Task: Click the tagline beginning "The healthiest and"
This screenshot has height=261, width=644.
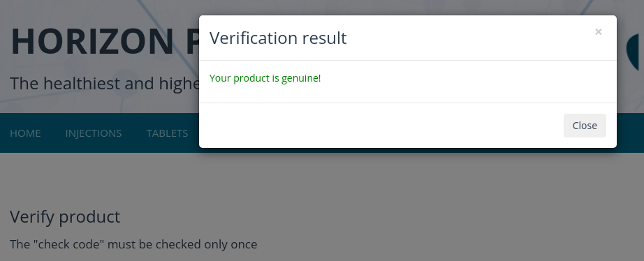Action: [105, 83]
